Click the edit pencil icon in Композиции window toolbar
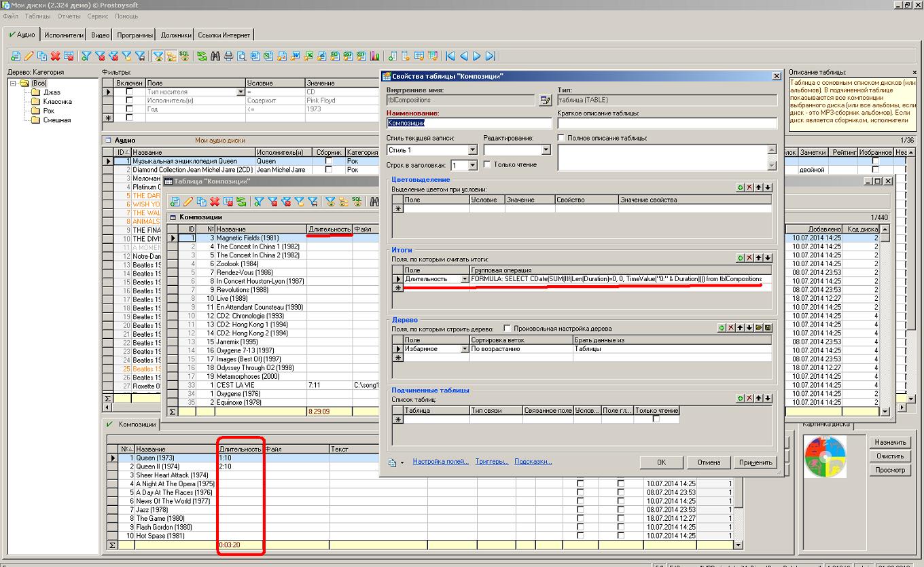Viewport: 924px width, 567px height. [188, 201]
